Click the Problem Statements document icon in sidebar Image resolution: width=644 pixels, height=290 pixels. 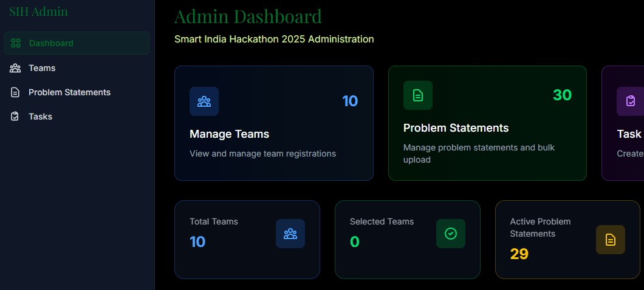(x=16, y=92)
